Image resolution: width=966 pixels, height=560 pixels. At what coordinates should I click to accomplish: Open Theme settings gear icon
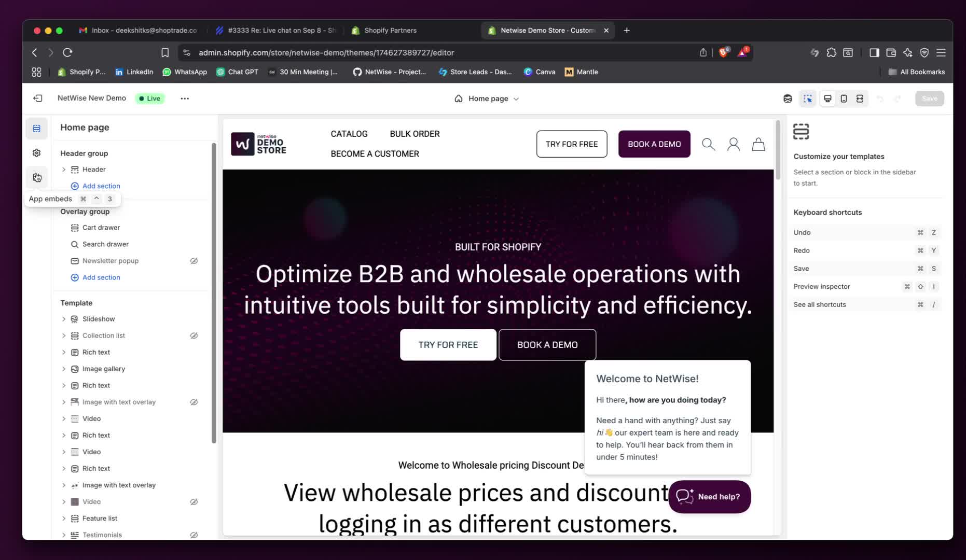36,153
